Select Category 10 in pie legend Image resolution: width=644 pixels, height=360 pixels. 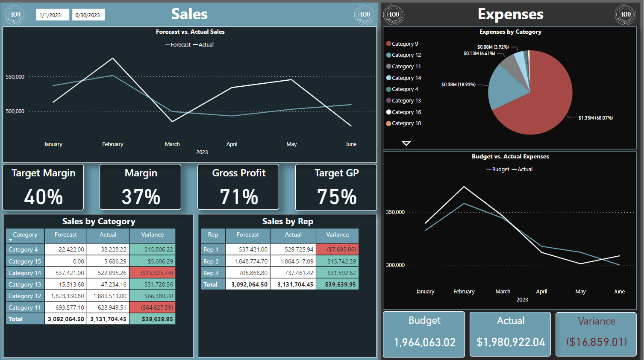click(403, 123)
